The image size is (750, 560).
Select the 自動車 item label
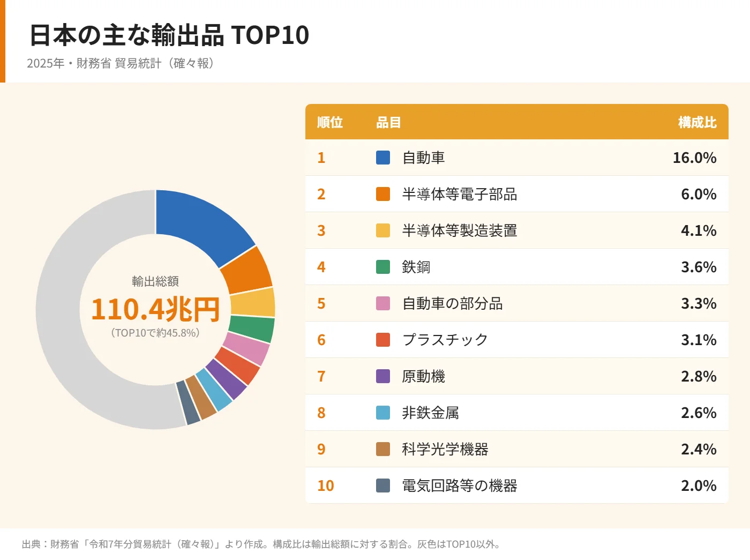point(424,158)
